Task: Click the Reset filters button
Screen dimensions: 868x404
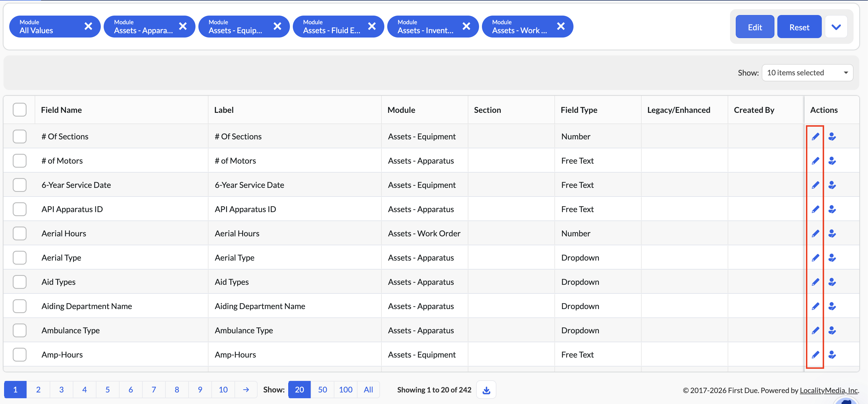Action: (799, 27)
